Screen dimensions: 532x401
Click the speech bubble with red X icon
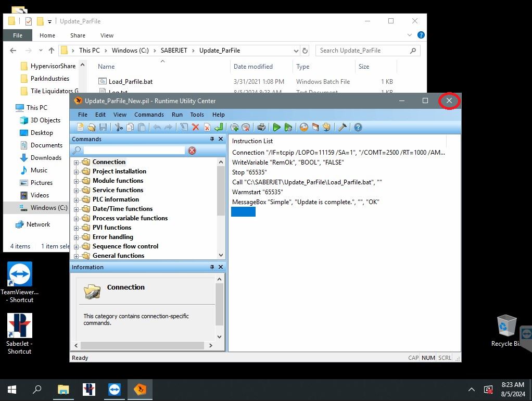tap(246, 127)
